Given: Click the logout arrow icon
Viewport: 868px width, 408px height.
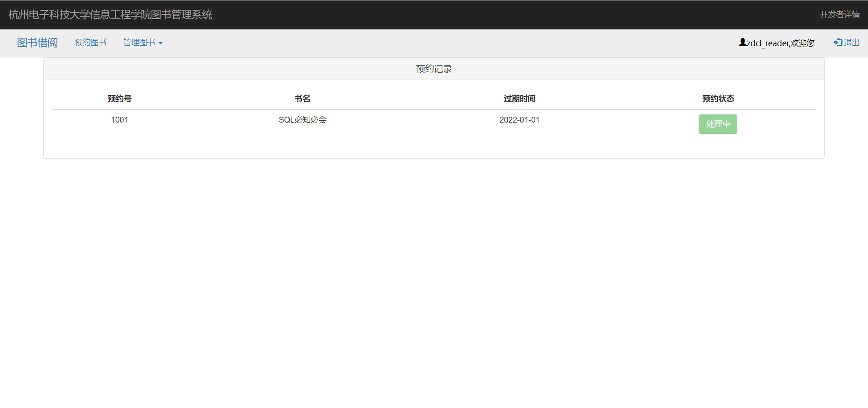Looking at the screenshot, I should click(838, 42).
